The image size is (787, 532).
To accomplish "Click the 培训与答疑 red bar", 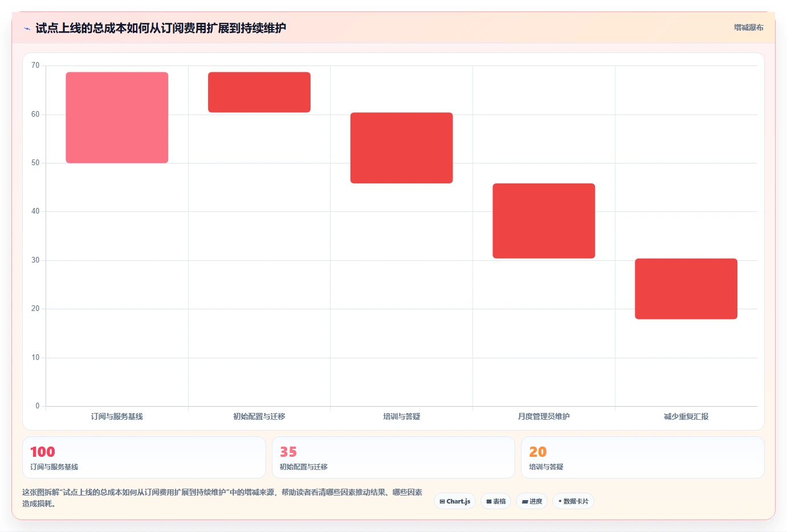I will pos(402,148).
